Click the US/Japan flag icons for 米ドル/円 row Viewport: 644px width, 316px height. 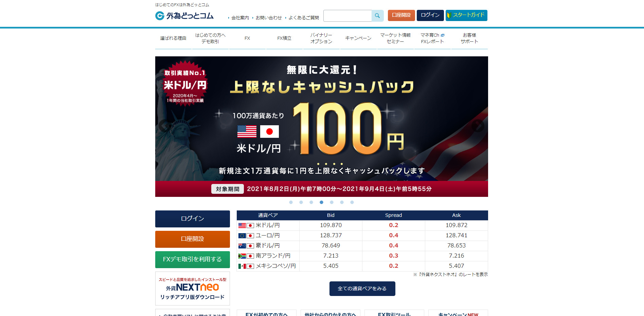pyautogui.click(x=246, y=225)
